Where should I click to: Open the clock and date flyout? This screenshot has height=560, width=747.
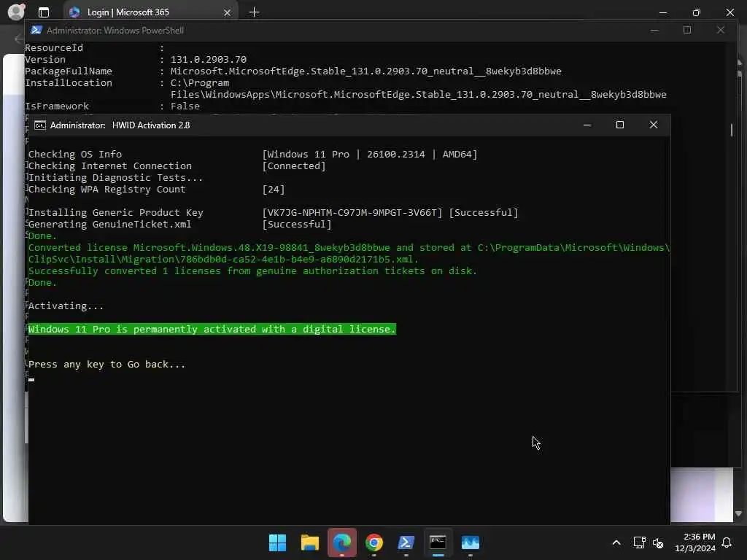pos(694,542)
